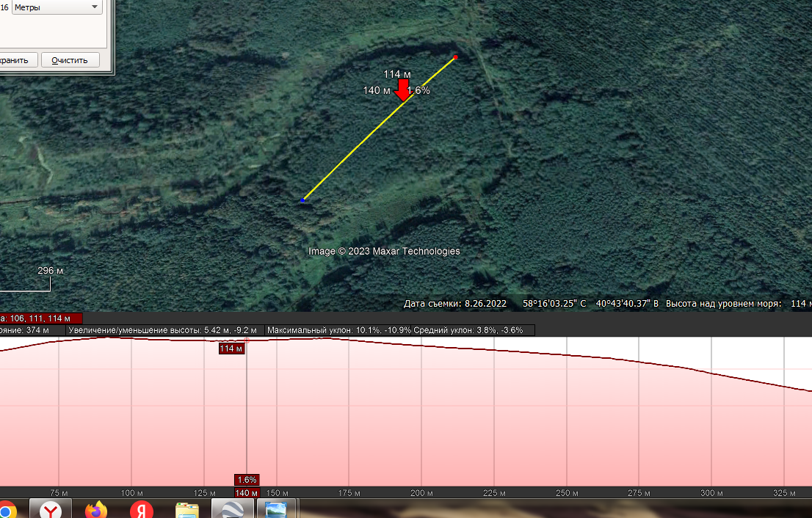Click the 175 м tick on profile axis

point(349,493)
